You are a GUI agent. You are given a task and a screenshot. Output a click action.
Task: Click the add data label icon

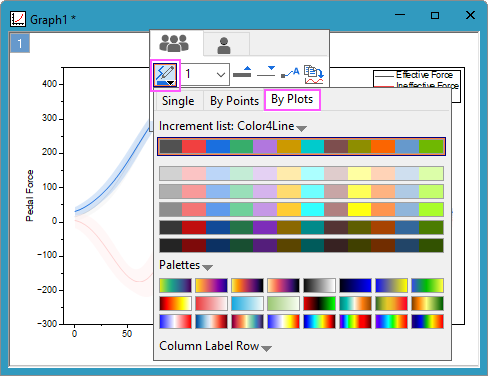click(290, 72)
